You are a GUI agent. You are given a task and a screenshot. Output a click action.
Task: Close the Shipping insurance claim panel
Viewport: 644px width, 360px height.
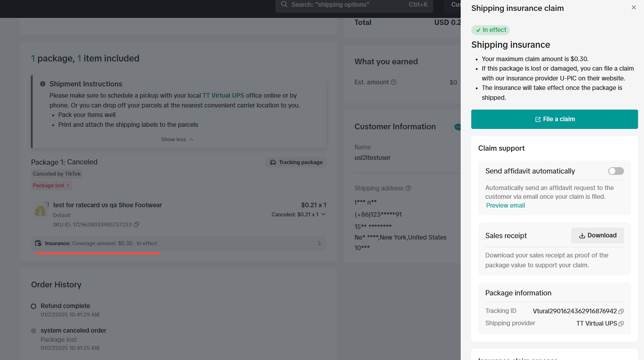(x=633, y=7)
